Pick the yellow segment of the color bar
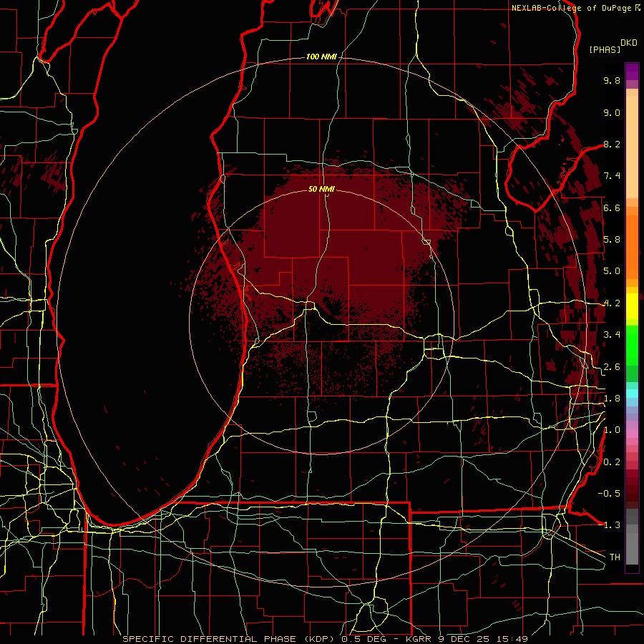Viewport: 644px width, 644px height. [x=632, y=306]
